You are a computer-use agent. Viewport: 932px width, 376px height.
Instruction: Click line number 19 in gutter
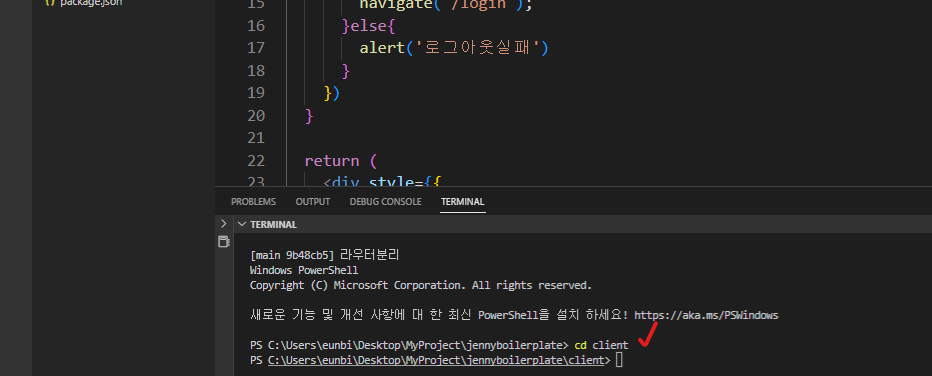[x=256, y=93]
